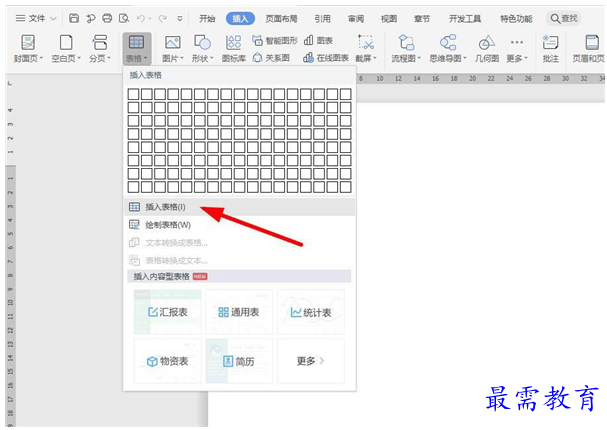Viewport: 607px width, 430px height.
Task: Click 更多 templates card
Action: click(x=311, y=361)
